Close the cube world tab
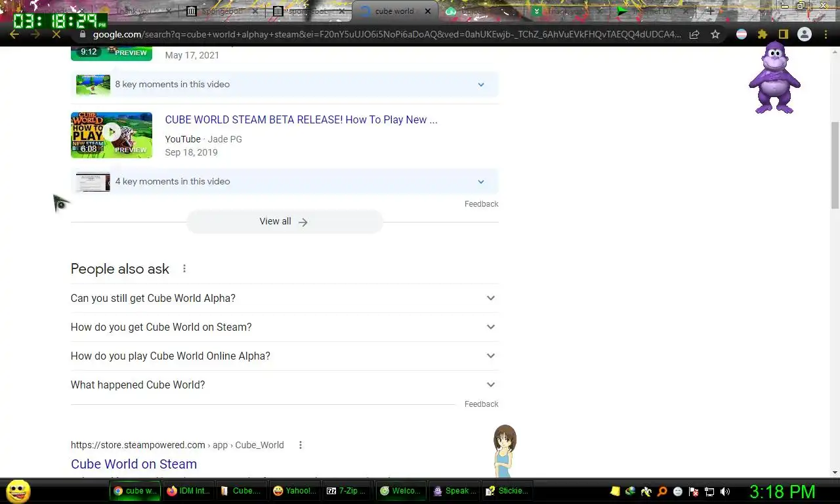 click(428, 11)
